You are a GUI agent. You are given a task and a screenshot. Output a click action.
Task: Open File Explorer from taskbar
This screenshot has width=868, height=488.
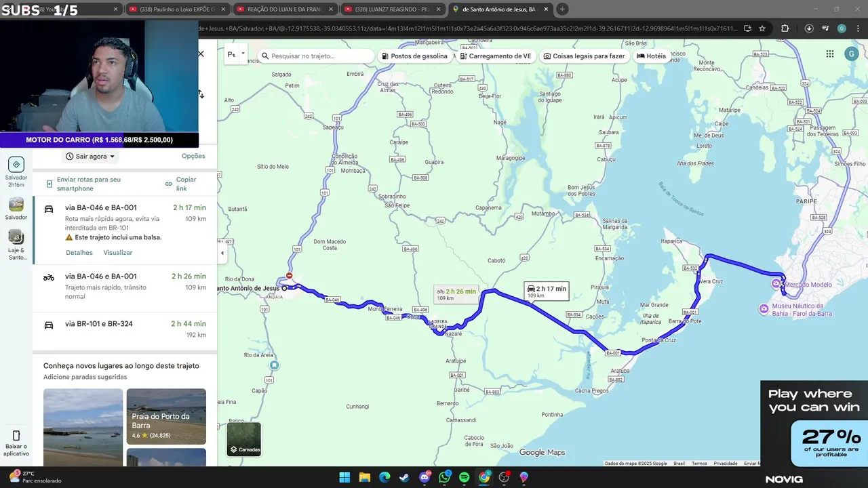(364, 477)
